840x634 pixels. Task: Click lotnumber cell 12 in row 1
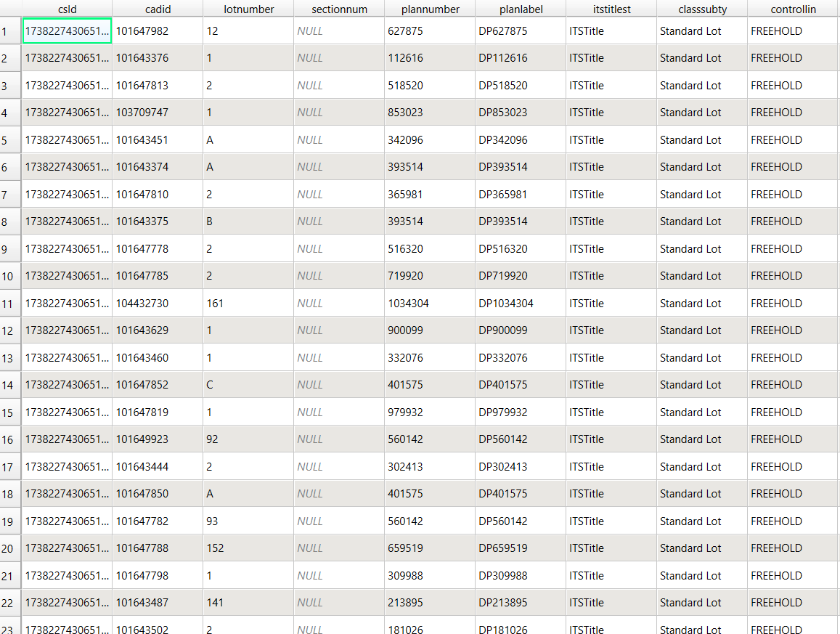click(x=248, y=31)
